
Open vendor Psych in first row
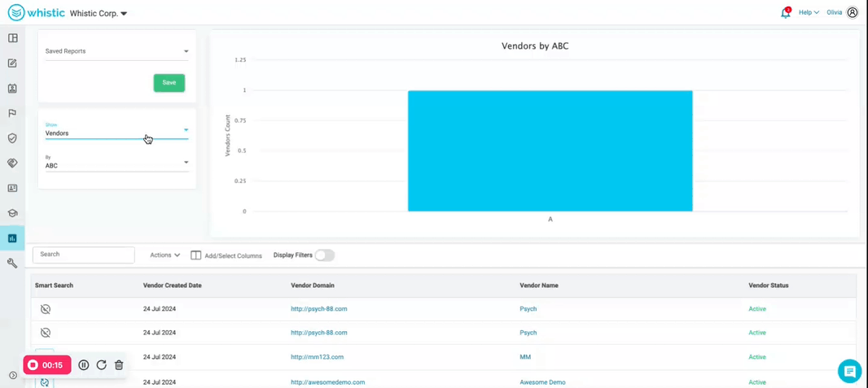528,309
